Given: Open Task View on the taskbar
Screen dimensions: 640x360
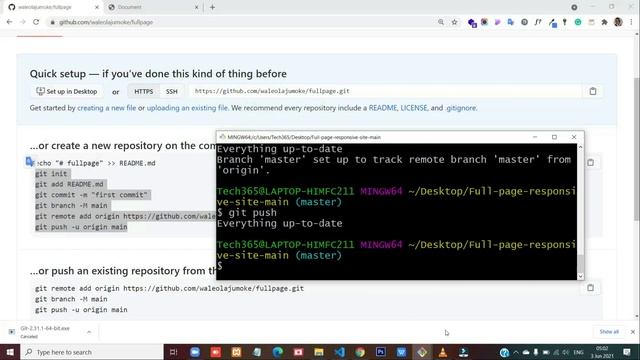Looking at the screenshot, I should (173, 352).
